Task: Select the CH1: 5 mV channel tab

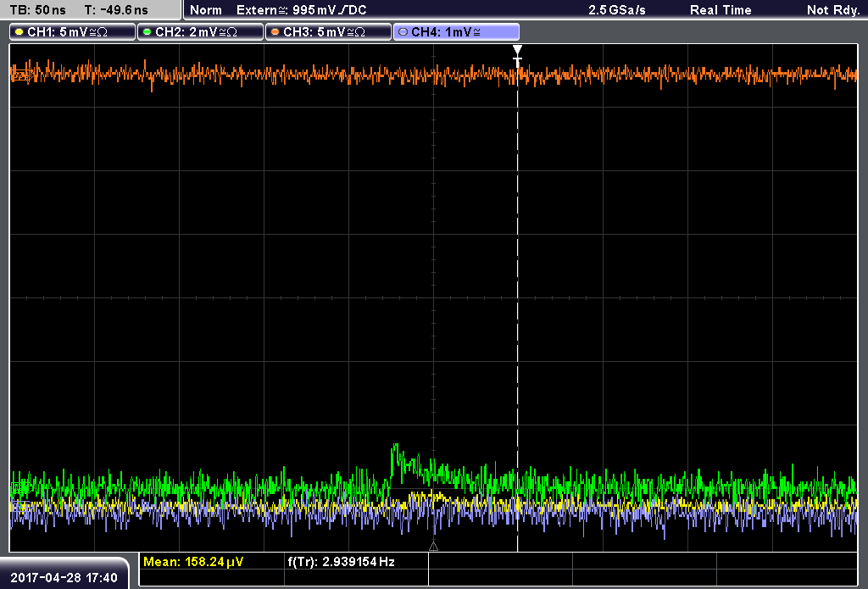Action: (72, 32)
